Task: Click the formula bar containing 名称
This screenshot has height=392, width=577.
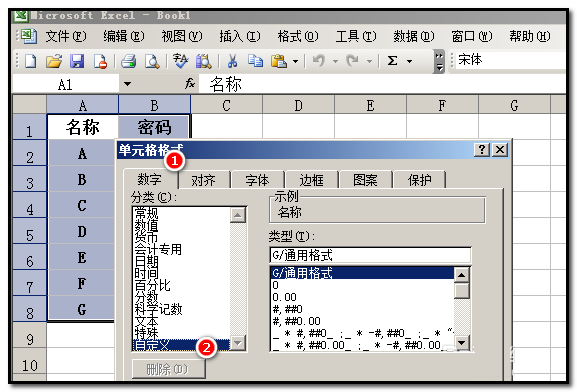Action: (x=382, y=84)
